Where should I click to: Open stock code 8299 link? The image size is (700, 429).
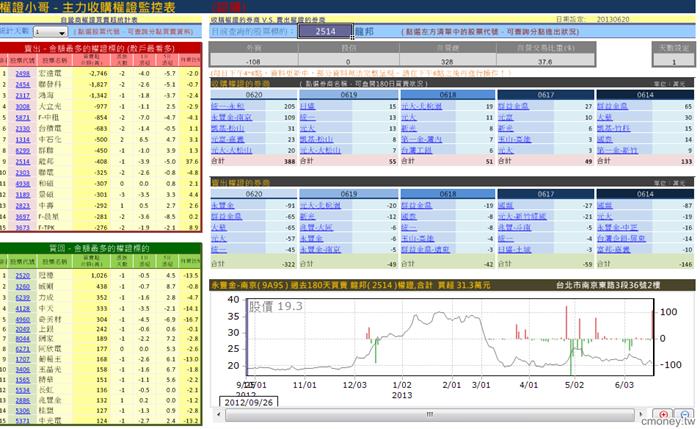(x=23, y=150)
